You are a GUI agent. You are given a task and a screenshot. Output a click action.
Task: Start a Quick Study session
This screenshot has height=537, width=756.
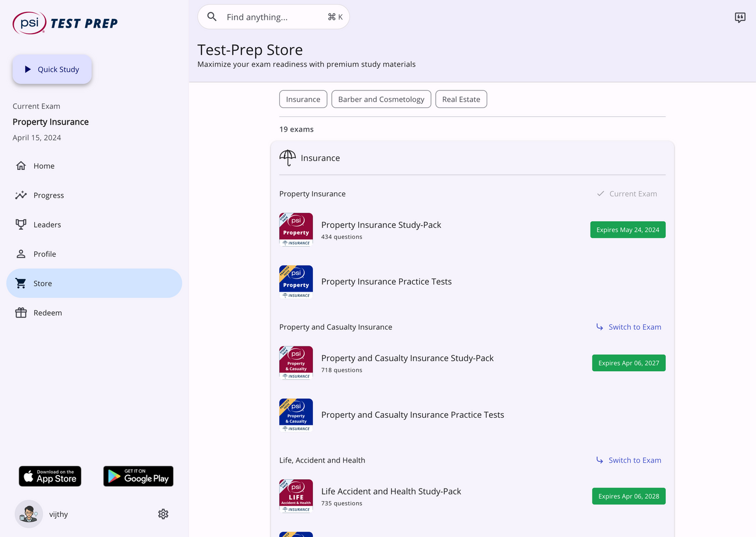coord(52,70)
